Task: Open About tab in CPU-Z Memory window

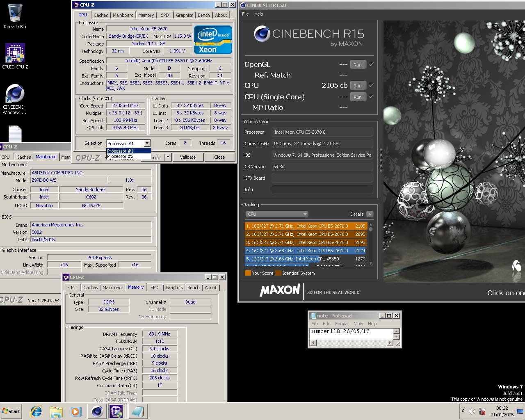Action: coord(211,288)
